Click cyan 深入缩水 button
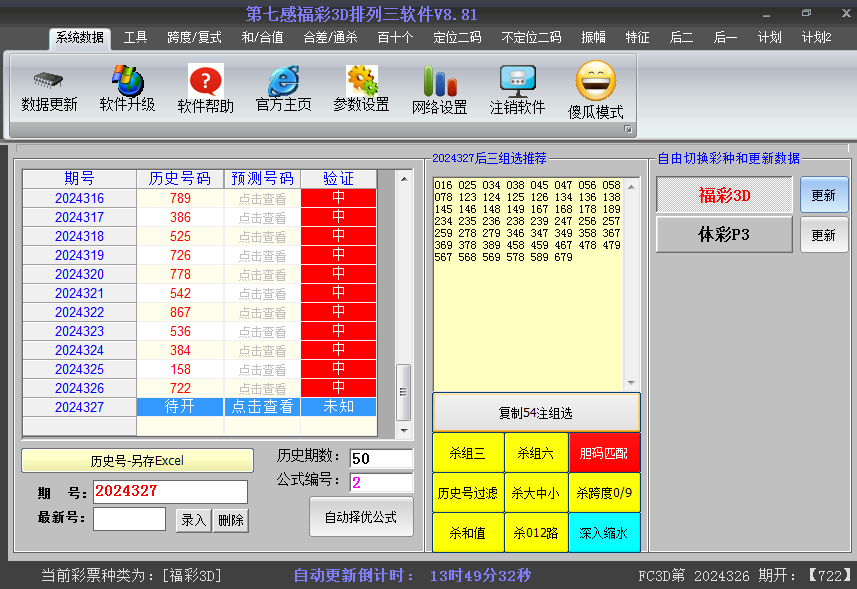Image resolution: width=857 pixels, height=589 pixels. 604,533
